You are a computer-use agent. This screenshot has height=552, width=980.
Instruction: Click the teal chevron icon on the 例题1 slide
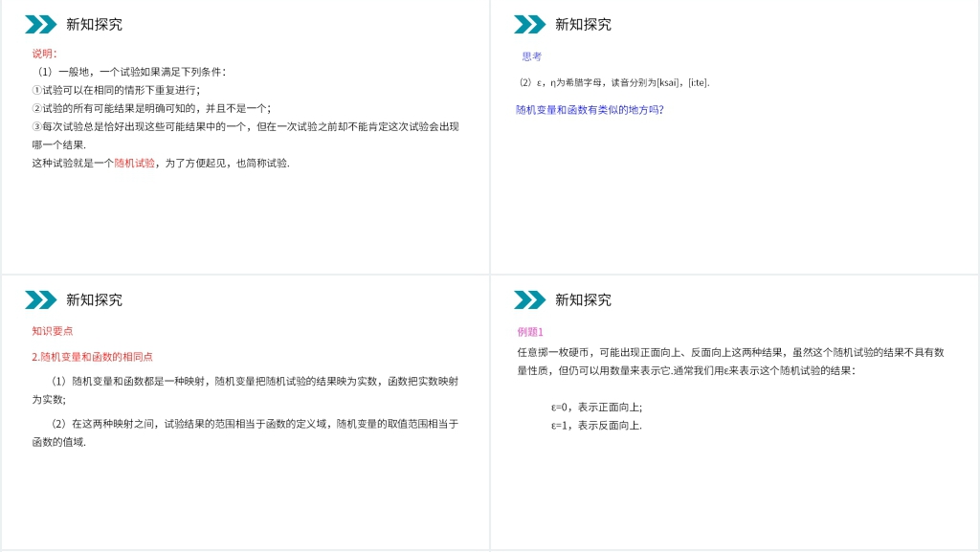pyautogui.click(x=530, y=300)
